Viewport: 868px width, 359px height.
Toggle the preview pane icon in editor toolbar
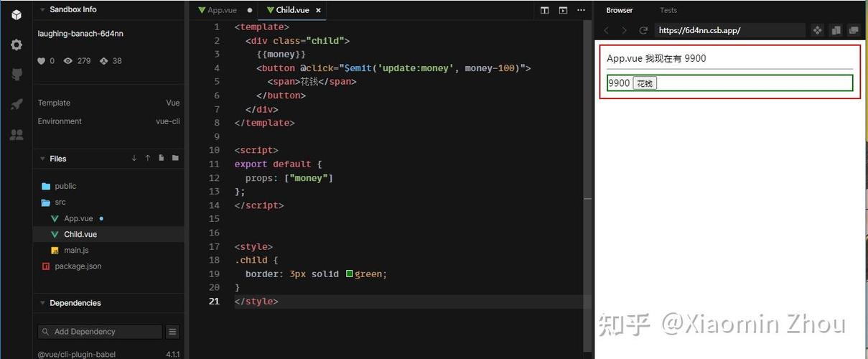[563, 10]
